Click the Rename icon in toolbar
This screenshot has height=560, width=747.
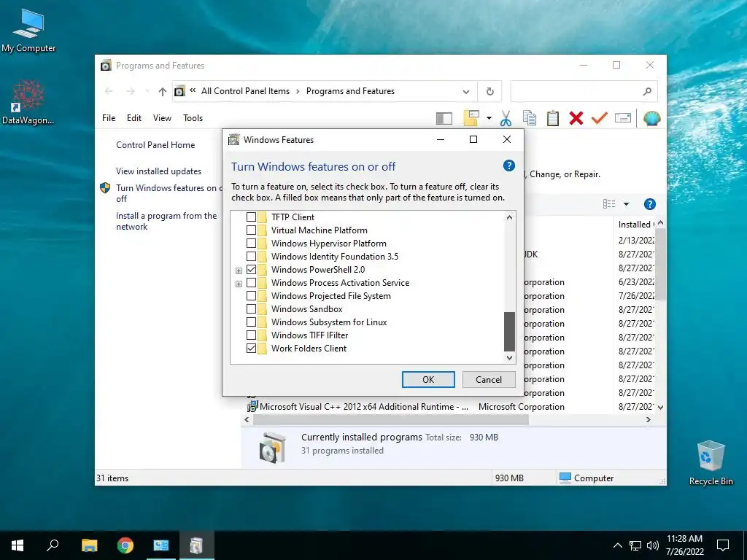coord(623,117)
